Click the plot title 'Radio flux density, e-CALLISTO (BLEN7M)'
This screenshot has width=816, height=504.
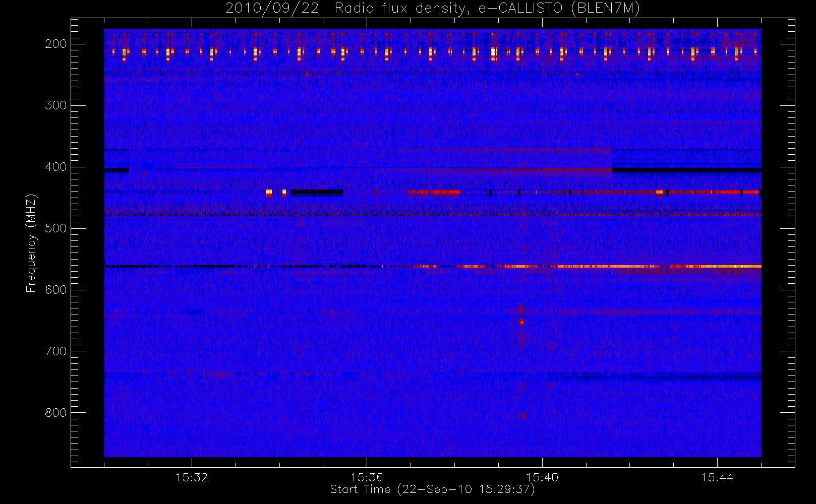pyautogui.click(x=487, y=9)
